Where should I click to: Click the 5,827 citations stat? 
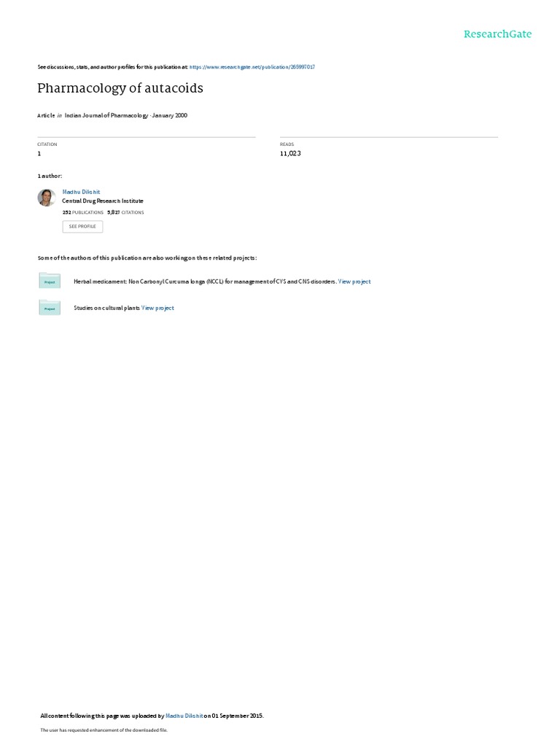125,212
